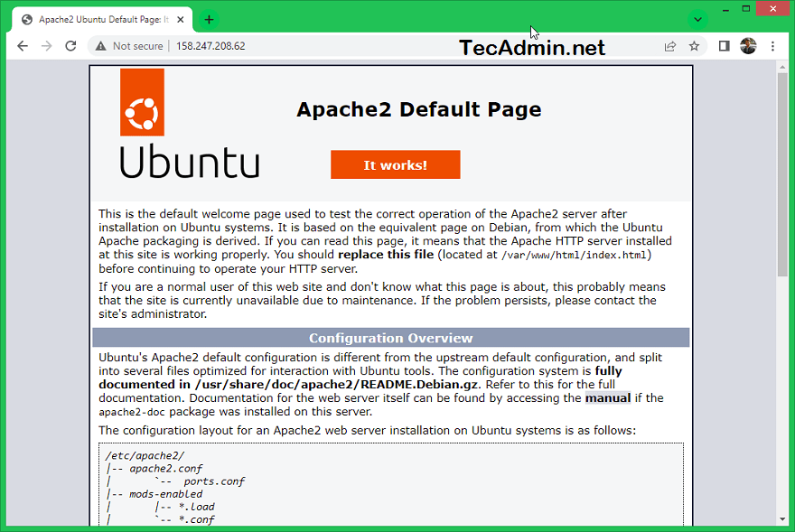Click the "ports.conf" entry in the tree
The height and width of the screenshot is (532, 795).
[x=214, y=481]
